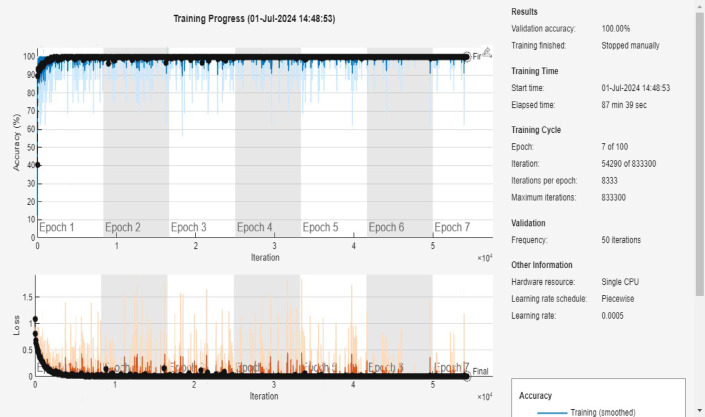Click the Training Progress title text
The height and width of the screenshot is (417, 705).
pos(254,18)
